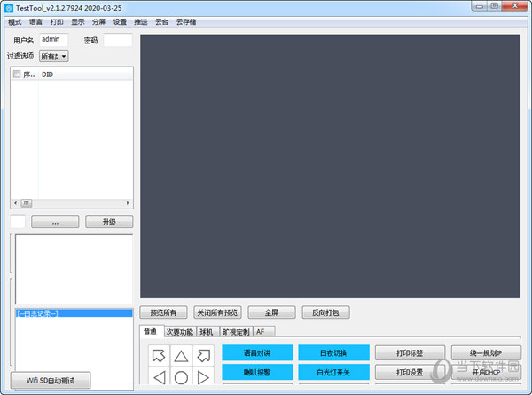
Task: Open the 分屏 menu
Action: (98, 22)
